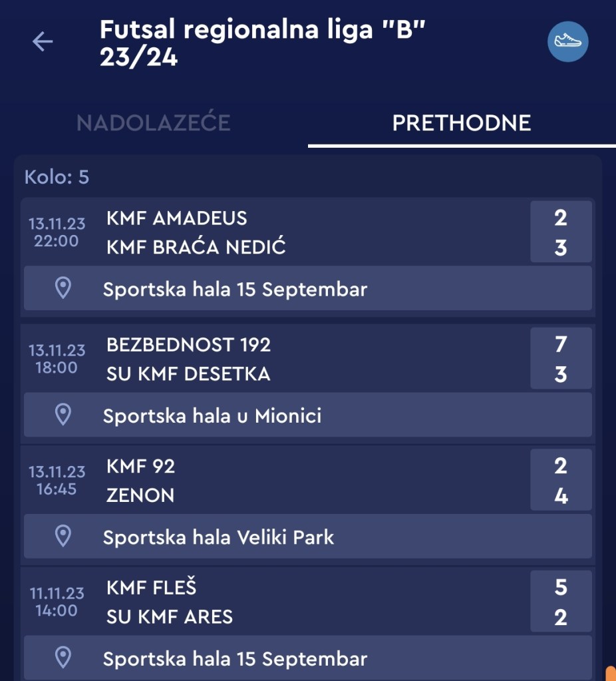The height and width of the screenshot is (681, 616).
Task: Tap location pin beside Sportska hala Veliki Park
Action: point(63,537)
